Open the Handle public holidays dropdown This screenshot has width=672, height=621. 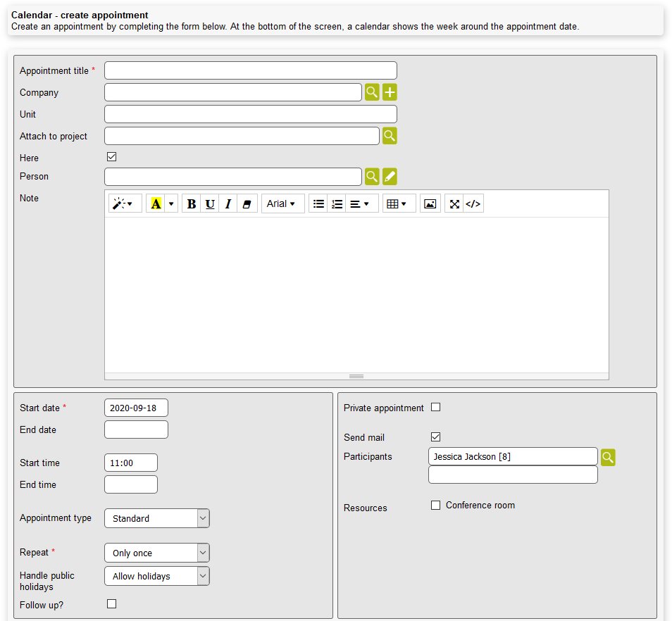[156, 576]
